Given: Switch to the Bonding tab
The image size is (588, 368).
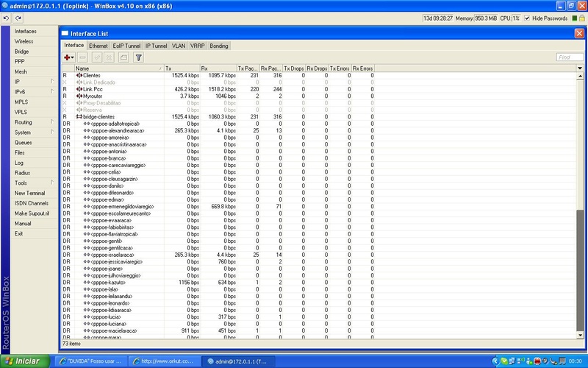Looking at the screenshot, I should pos(219,46).
